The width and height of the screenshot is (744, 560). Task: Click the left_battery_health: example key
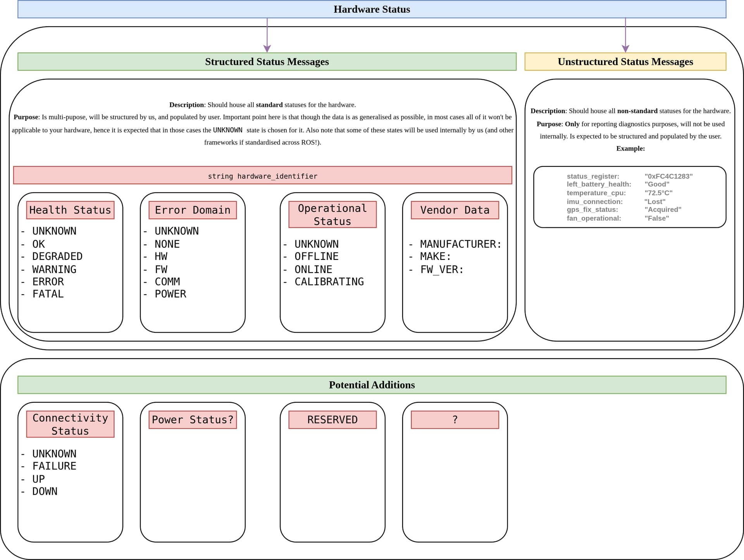point(599,184)
